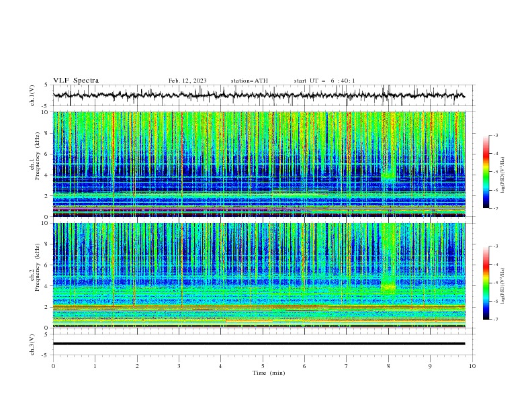Click the 'start UT = 6 :40: 1' text
Viewport: 532px width, 411px height.
pyautogui.click(x=324, y=81)
